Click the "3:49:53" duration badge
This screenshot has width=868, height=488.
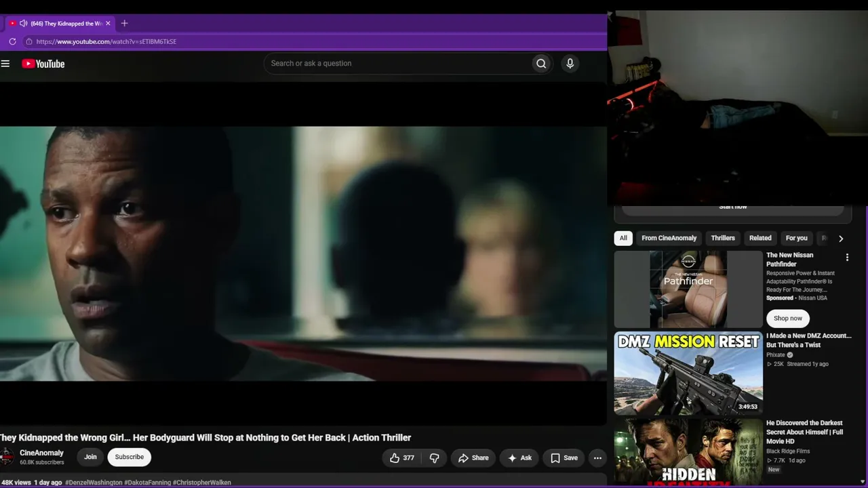748,407
